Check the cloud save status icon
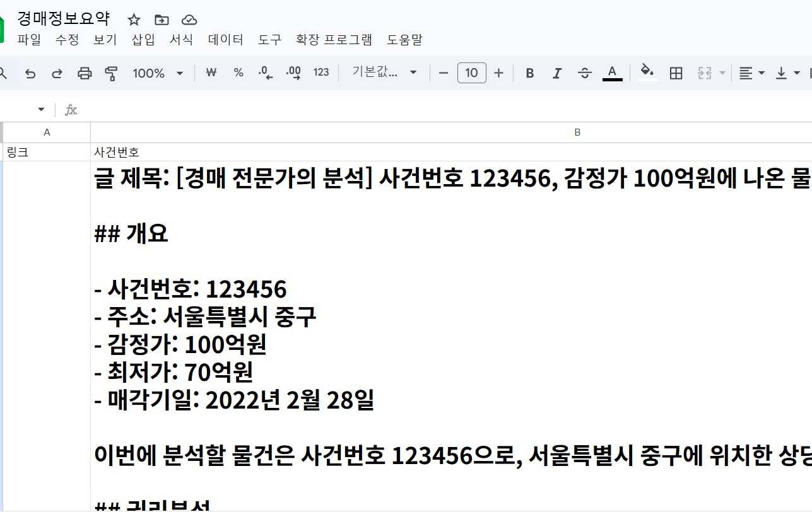Screen dimensions: 812x512 click(x=189, y=20)
